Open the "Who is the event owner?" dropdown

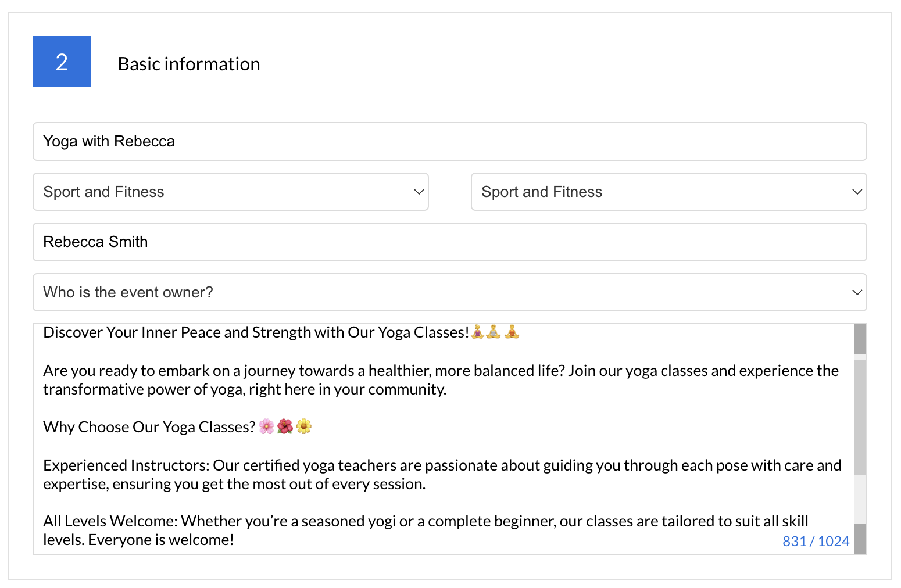click(x=449, y=292)
